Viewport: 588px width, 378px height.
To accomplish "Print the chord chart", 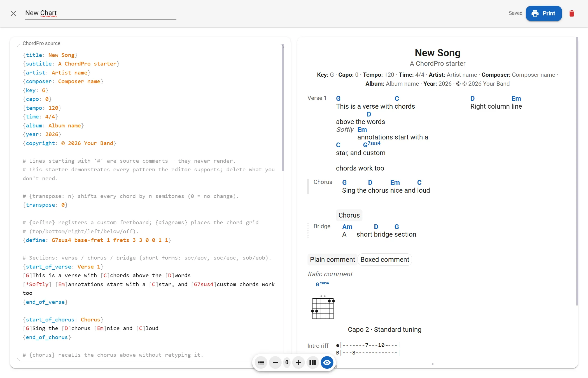I will click(543, 13).
